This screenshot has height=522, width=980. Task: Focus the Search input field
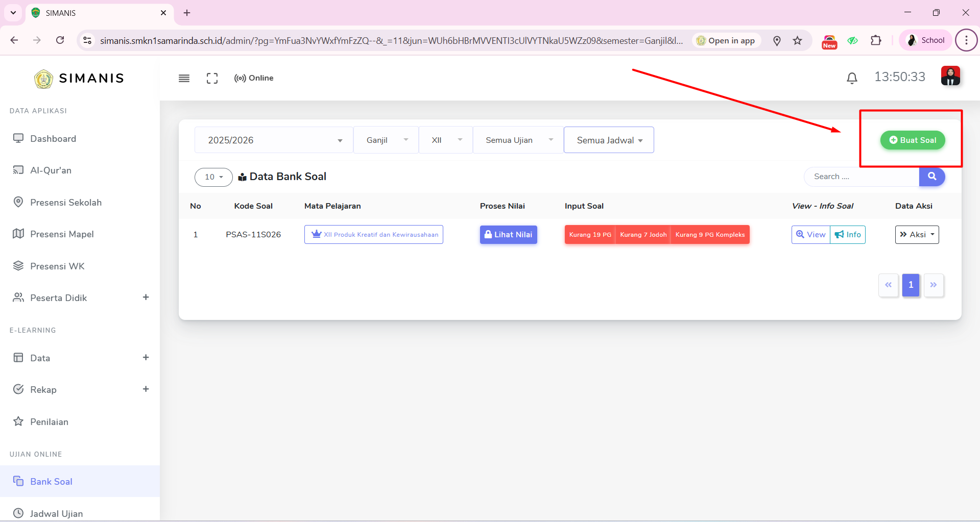point(861,177)
